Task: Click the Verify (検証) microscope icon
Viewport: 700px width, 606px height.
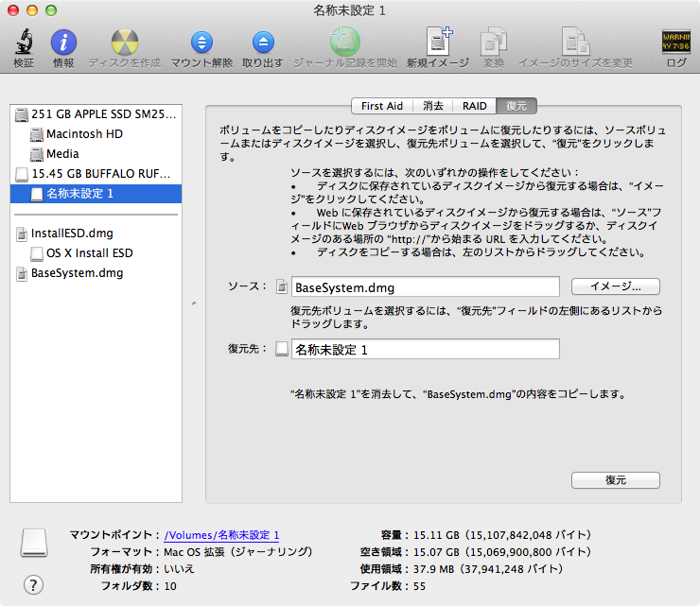Action: pos(24,42)
